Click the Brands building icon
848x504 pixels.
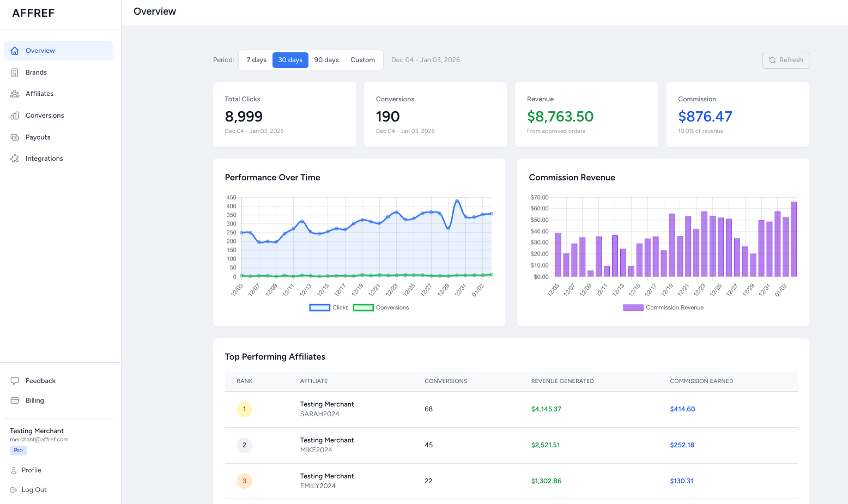(x=15, y=72)
